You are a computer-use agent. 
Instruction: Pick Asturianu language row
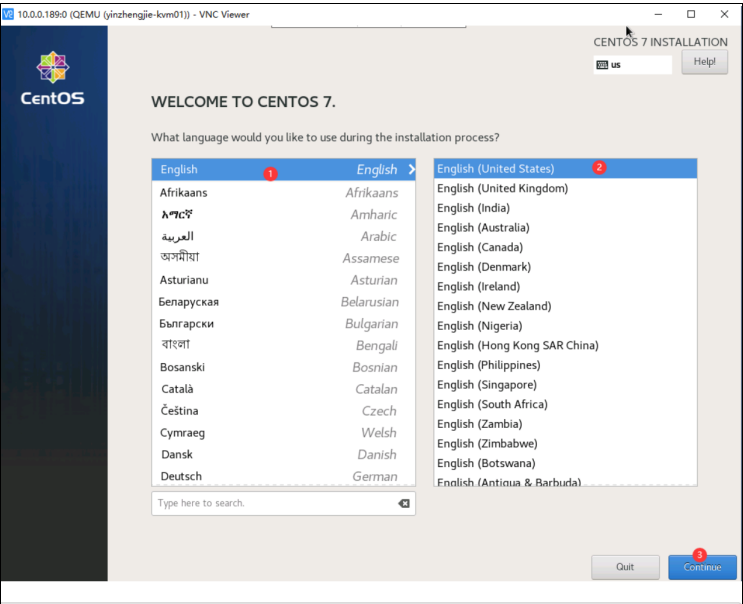(x=283, y=280)
